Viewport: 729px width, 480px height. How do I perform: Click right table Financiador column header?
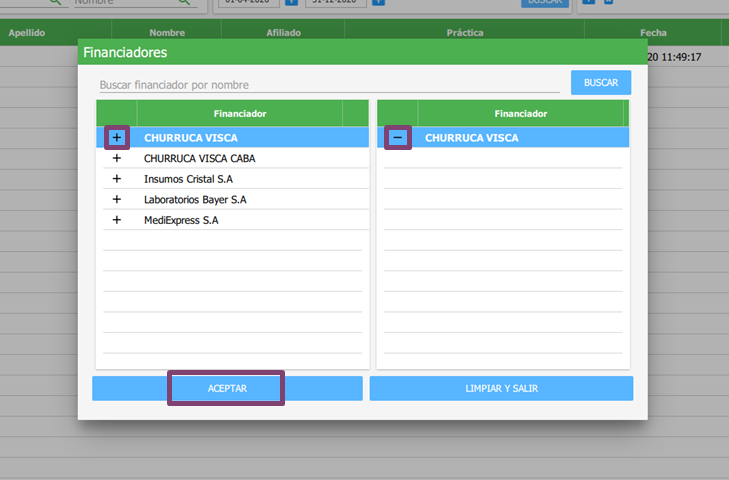pos(521,113)
